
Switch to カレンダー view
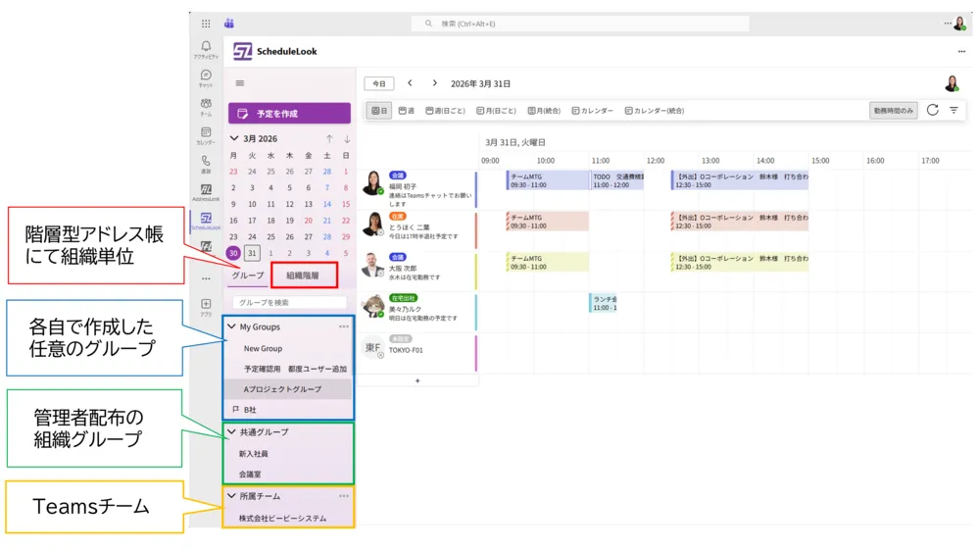coord(593,111)
